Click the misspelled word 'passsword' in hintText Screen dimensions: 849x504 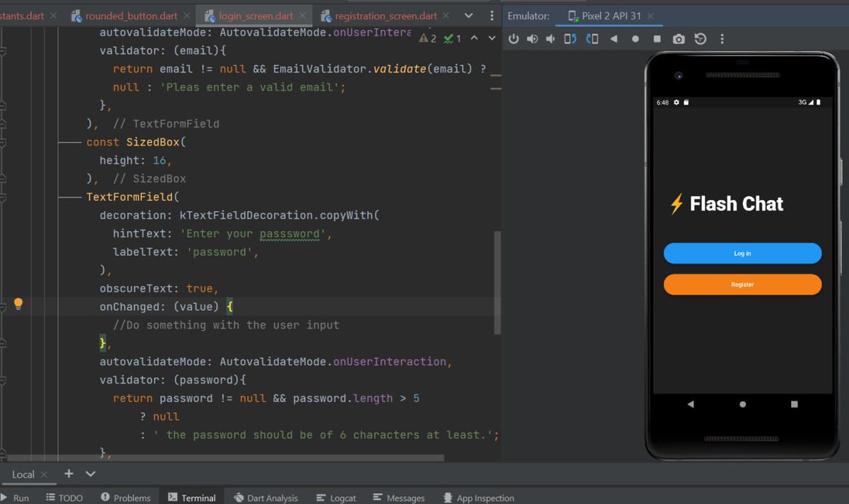pyautogui.click(x=289, y=234)
